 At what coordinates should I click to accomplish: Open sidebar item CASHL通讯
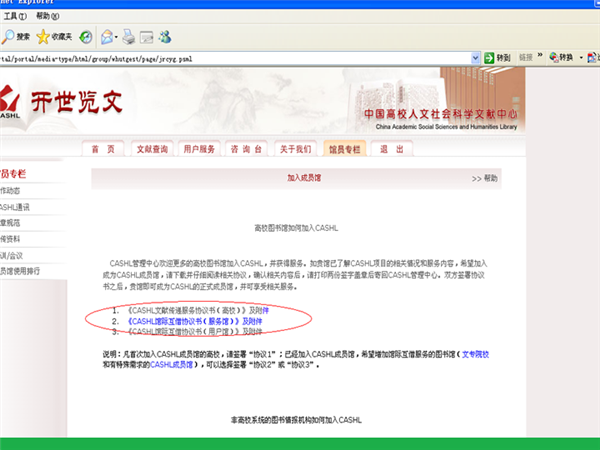(x=15, y=207)
